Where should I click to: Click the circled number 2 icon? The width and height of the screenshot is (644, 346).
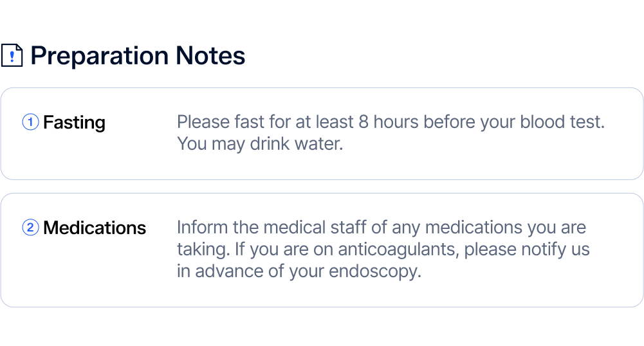(30, 228)
